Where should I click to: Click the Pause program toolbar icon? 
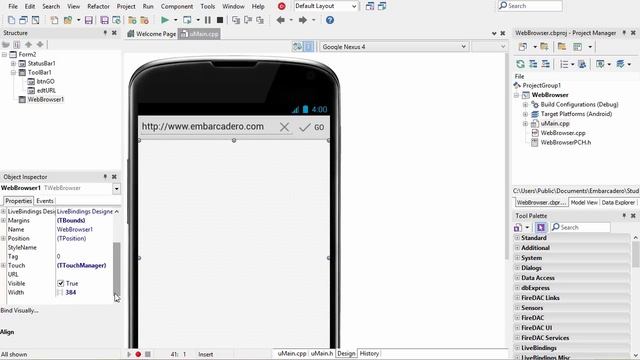click(208, 20)
